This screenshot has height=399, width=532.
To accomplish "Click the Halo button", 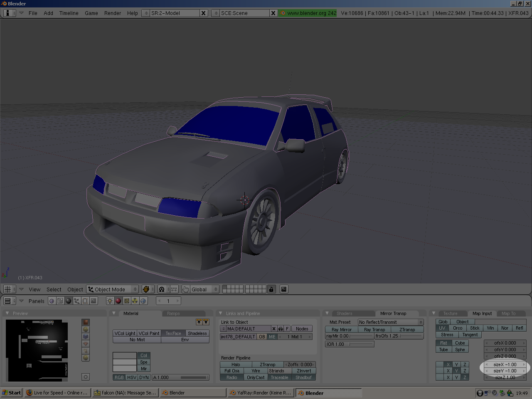I will [x=236, y=365].
